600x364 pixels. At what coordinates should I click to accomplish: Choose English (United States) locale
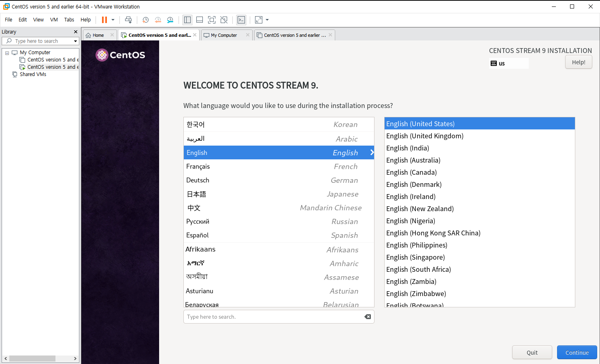point(480,124)
